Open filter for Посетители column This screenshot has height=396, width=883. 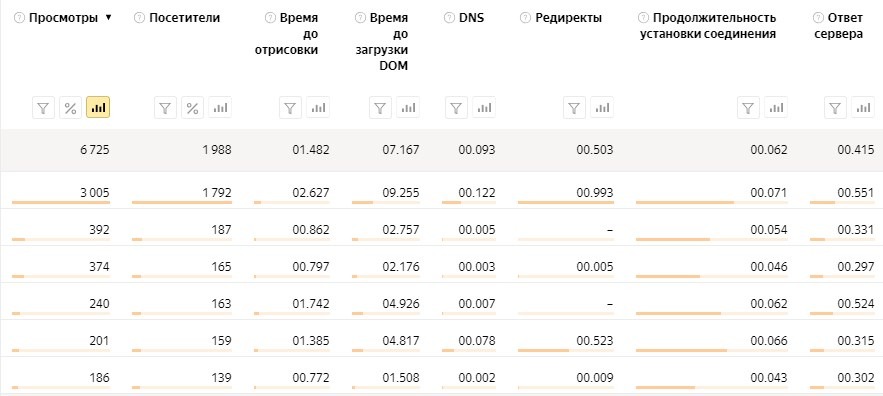pyautogui.click(x=166, y=108)
